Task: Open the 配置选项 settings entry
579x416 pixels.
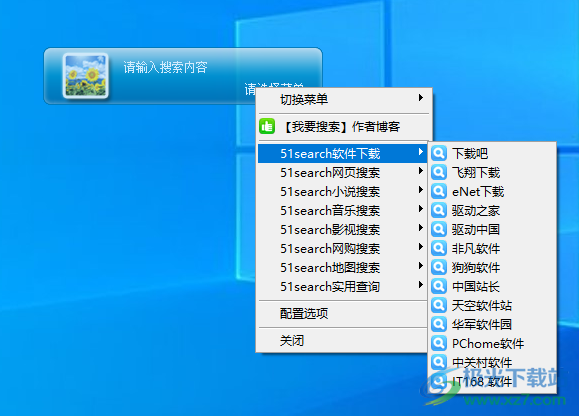Action: click(343, 314)
